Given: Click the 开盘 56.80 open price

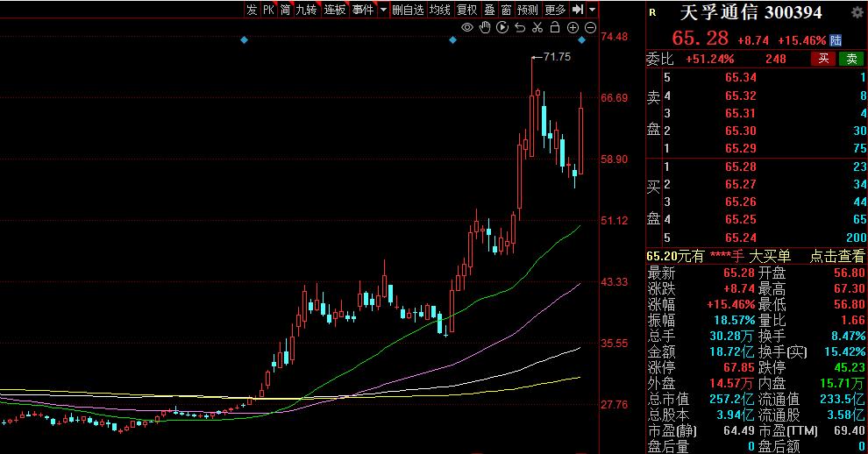Looking at the screenshot, I should coord(850,273).
